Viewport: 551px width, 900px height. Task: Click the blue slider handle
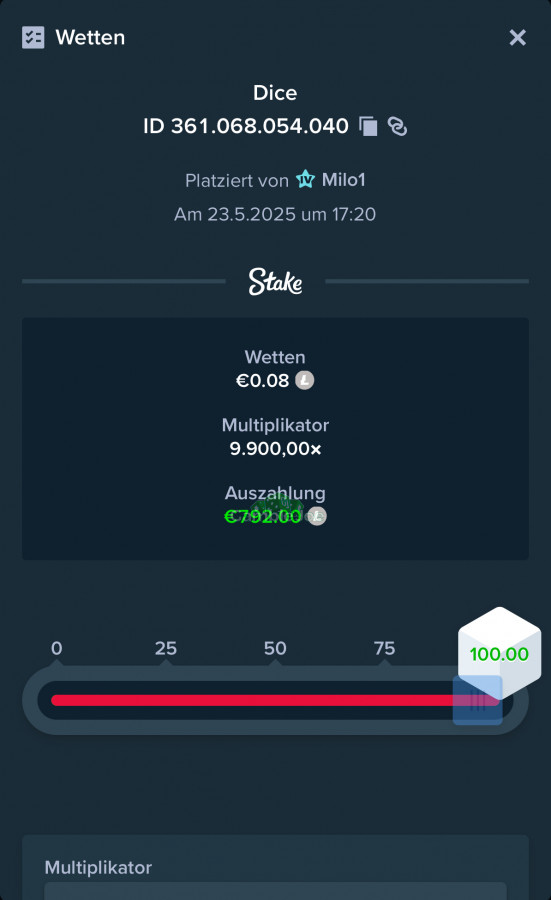coord(478,700)
